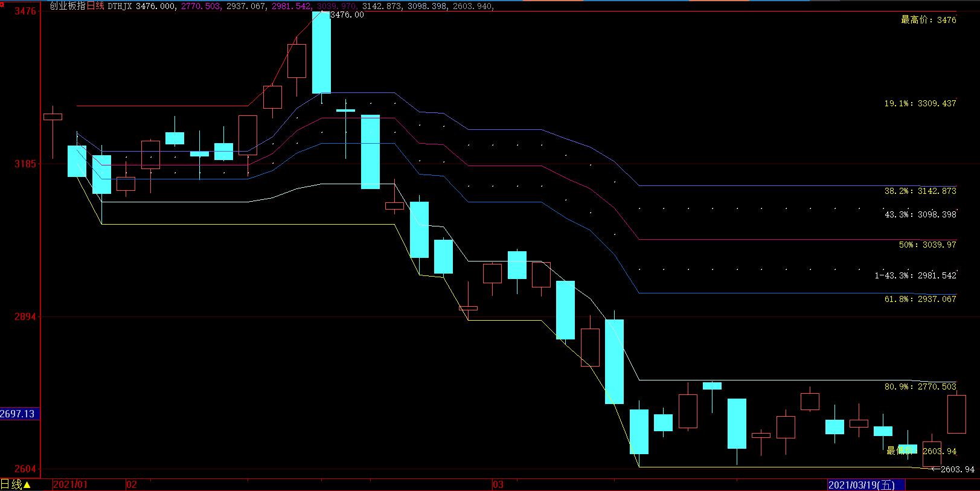Screen dimensions: 980x491
Task: Click header value 2603.940
Action: (x=473, y=6)
